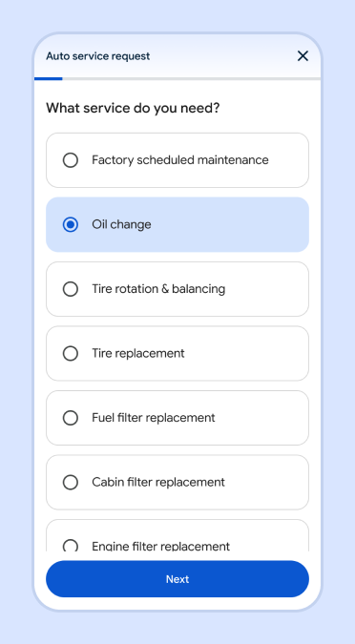
Task: Click the 'Fuel filter replacement' label text
Action: 154,418
